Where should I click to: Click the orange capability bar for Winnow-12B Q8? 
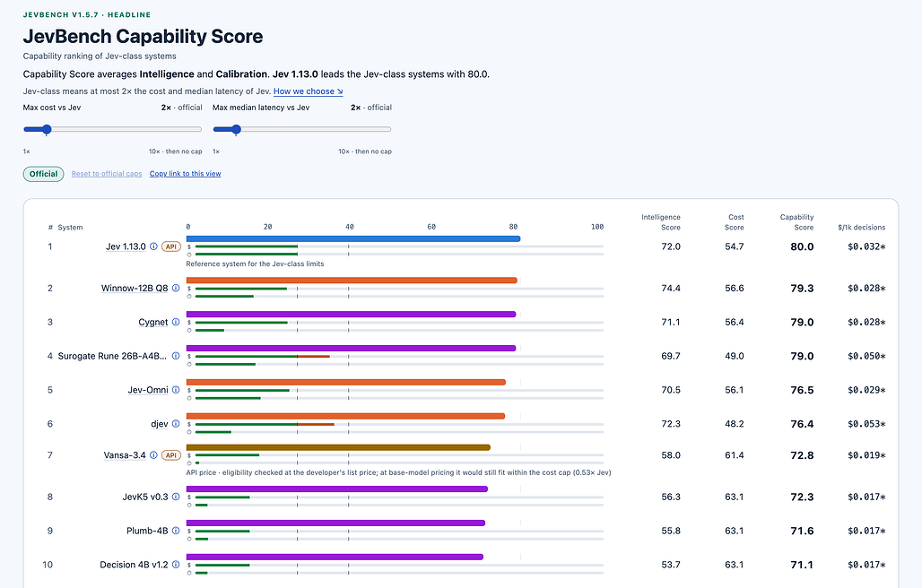352,281
